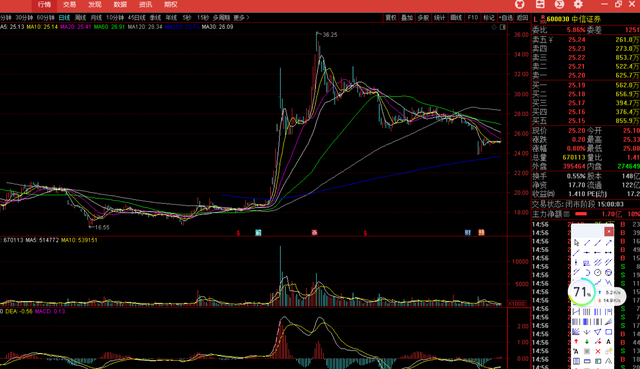
Task: Toggle the 复权 adjustment button
Action: (391, 18)
